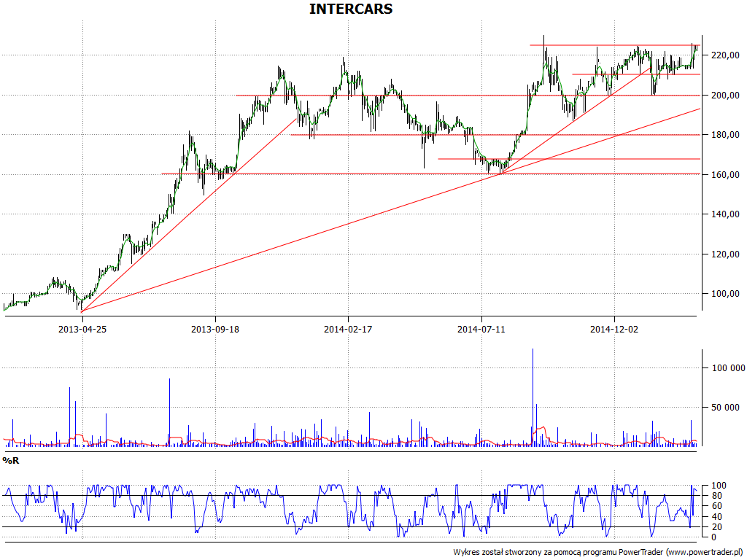The height and width of the screenshot is (560, 747).
Task: Click the 100,00 price axis label
Action: pos(725,294)
